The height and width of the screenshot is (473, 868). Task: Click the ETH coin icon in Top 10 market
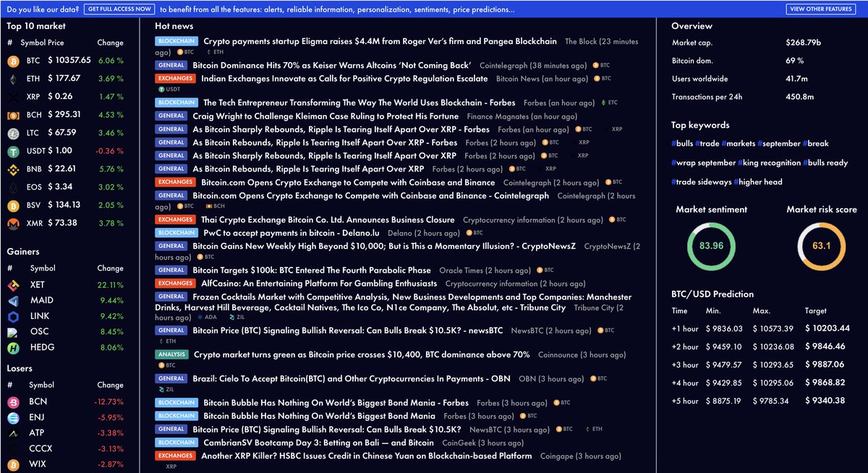coord(13,79)
